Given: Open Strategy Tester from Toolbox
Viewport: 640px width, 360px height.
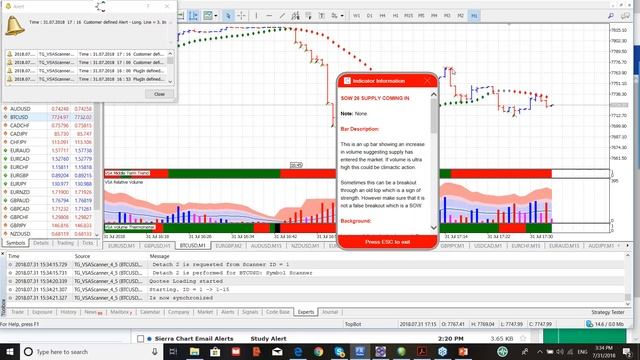Looking at the screenshot, I should [608, 312].
